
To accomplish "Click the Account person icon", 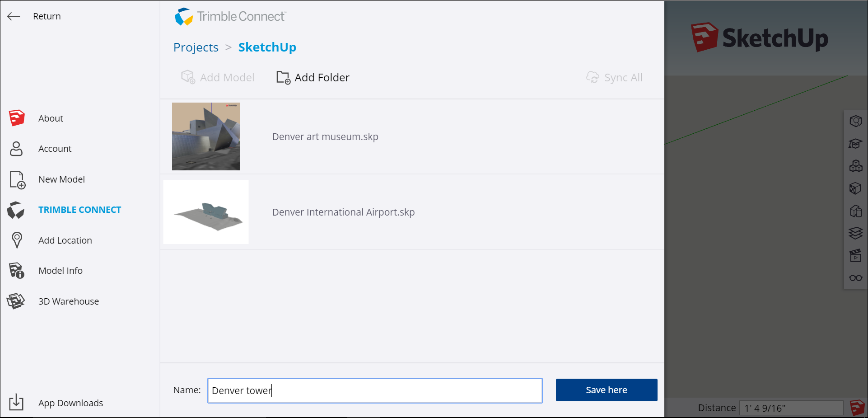I will (16, 149).
